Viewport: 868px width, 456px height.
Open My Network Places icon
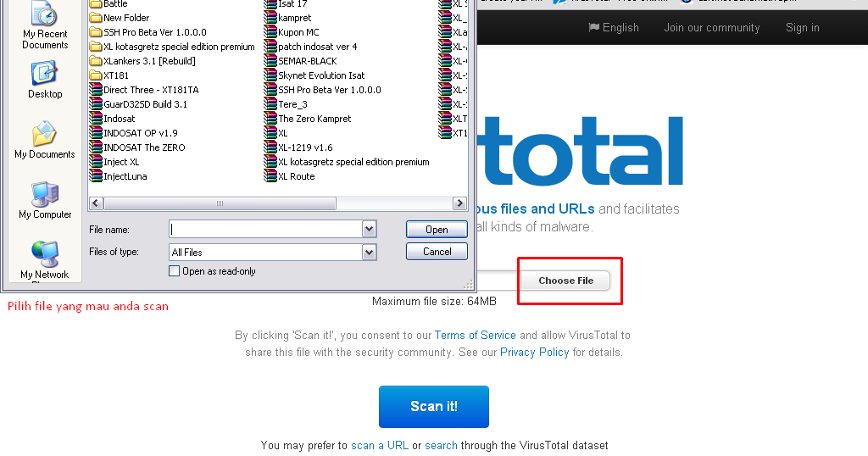44,254
